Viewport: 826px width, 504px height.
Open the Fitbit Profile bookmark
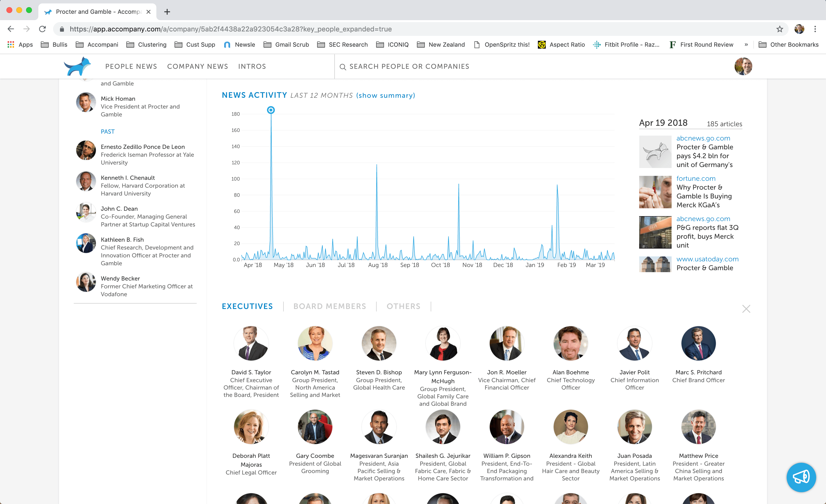[626, 44]
